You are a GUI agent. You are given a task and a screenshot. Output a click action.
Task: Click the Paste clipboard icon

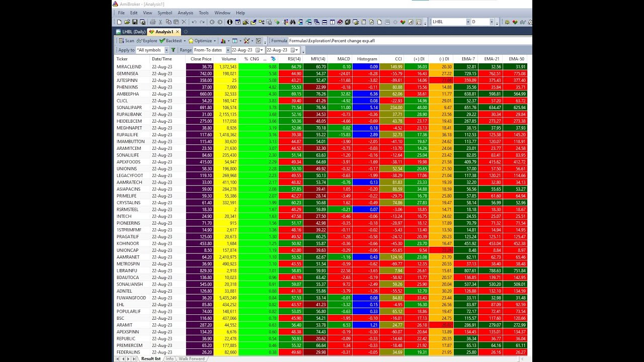pyautogui.click(x=176, y=22)
